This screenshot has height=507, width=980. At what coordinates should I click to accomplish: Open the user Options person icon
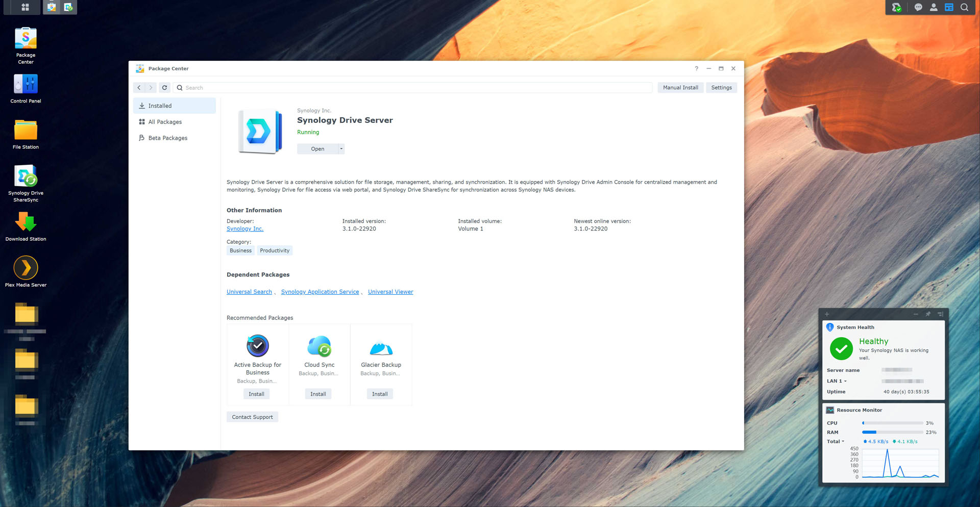[934, 7]
